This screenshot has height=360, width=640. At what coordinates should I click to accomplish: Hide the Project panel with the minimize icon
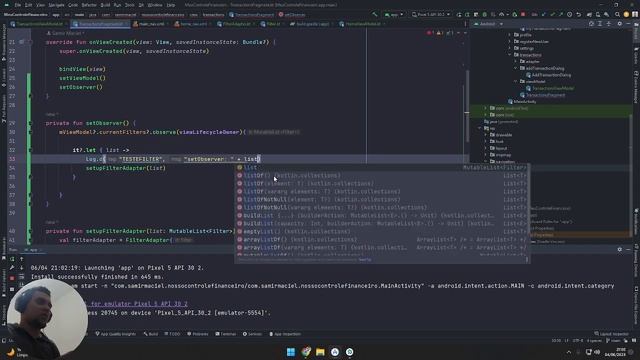pyautogui.click(x=629, y=24)
